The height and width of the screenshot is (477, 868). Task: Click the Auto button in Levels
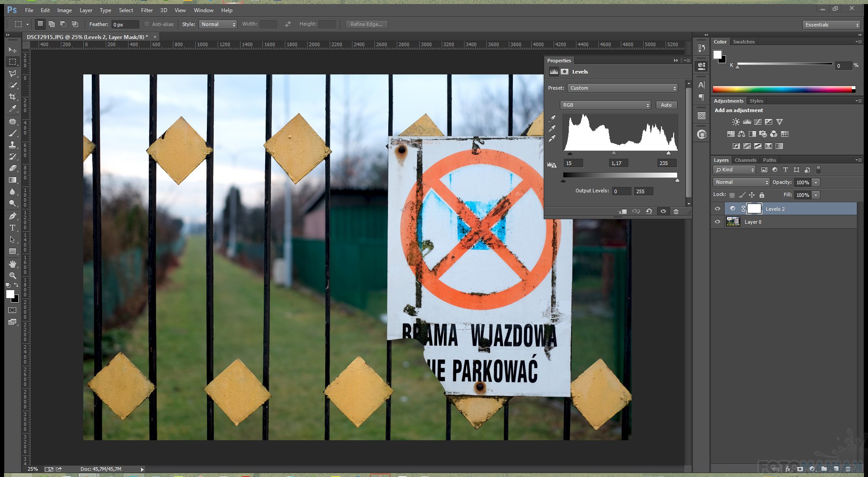[x=666, y=105]
